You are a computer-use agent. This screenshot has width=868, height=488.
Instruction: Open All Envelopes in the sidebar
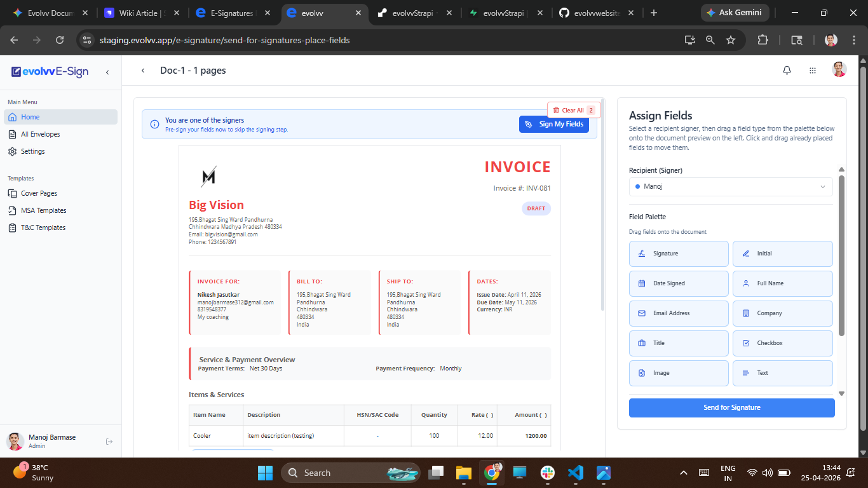[60, 134]
